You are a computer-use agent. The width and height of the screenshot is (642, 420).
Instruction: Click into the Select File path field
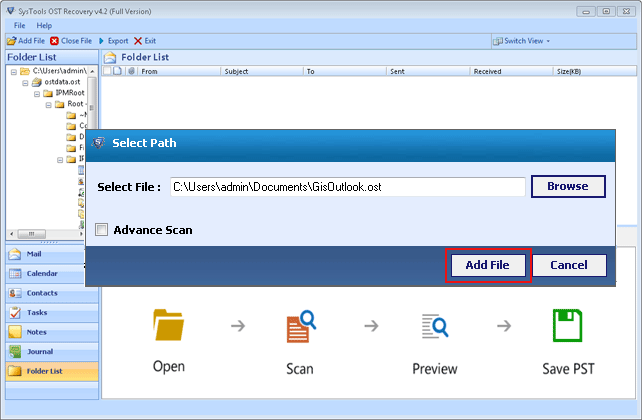coord(348,187)
